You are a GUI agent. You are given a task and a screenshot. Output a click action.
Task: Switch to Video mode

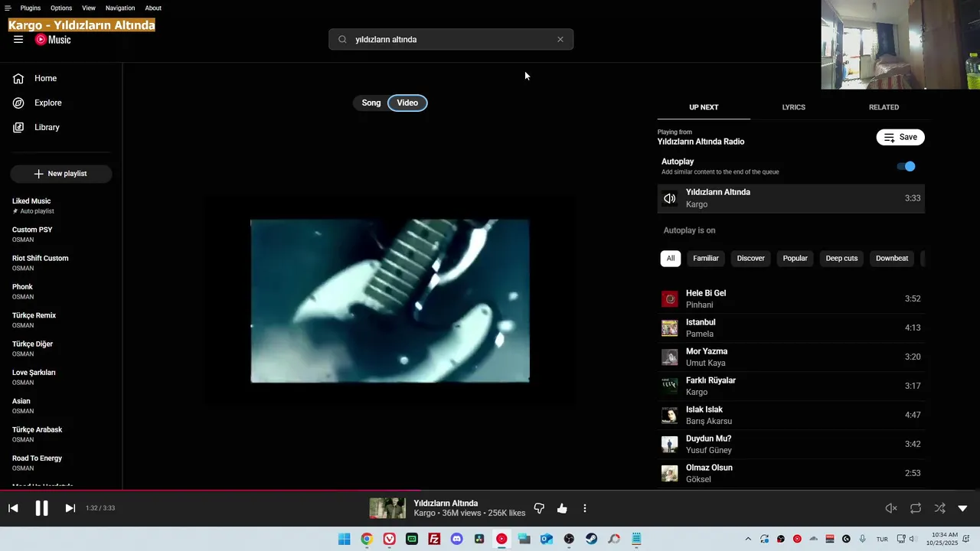coord(407,103)
